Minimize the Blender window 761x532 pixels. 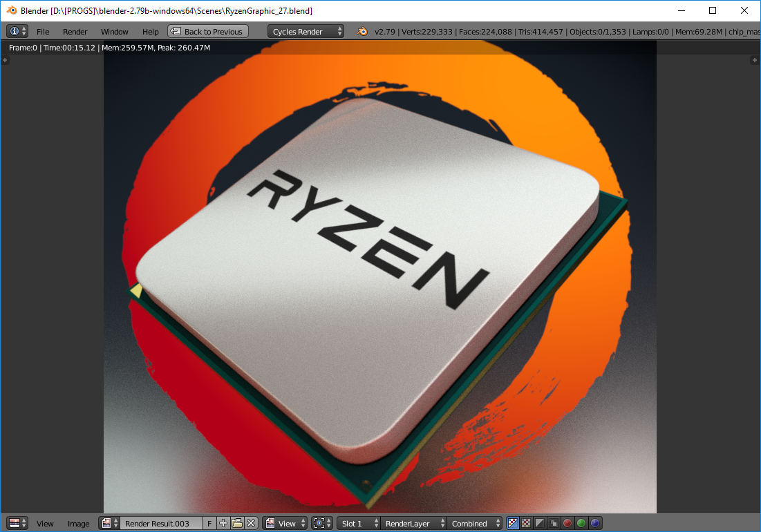pos(682,10)
